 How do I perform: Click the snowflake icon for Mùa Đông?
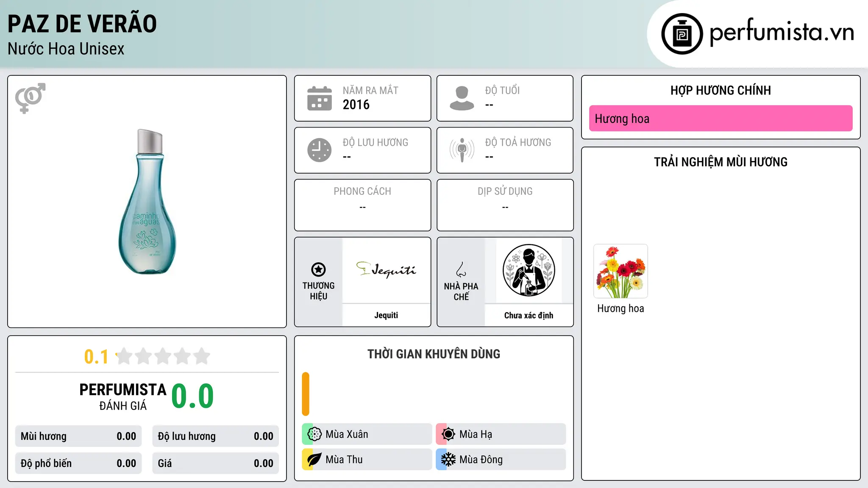pos(448,460)
